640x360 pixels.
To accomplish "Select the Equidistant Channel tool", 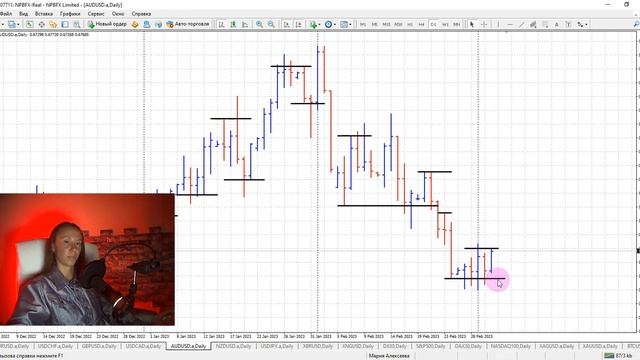I will click(533, 24).
